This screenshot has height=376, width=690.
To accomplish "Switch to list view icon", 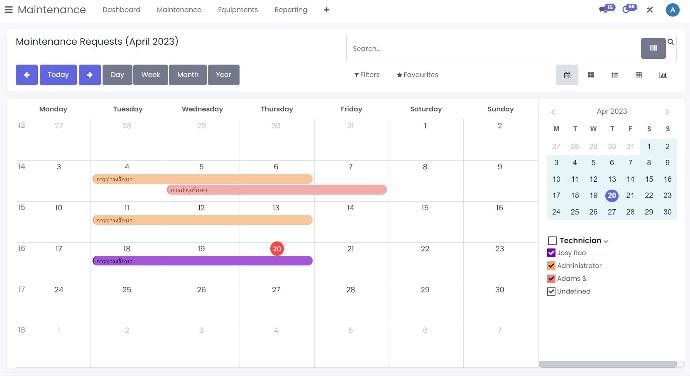I will (615, 75).
